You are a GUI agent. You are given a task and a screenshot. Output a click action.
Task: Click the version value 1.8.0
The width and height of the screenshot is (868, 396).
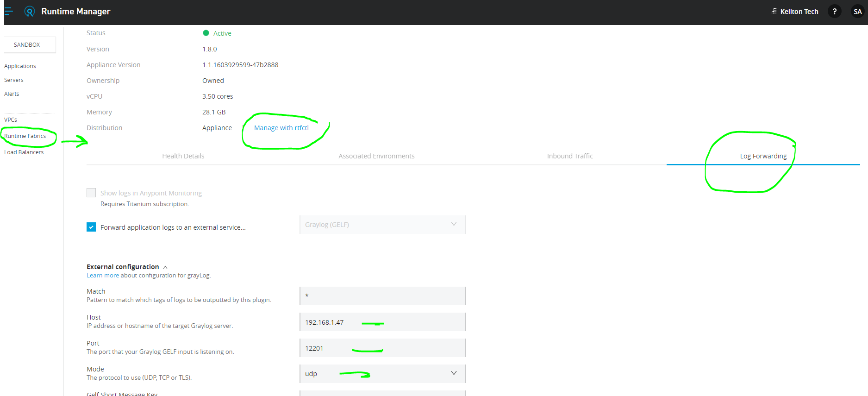click(210, 49)
